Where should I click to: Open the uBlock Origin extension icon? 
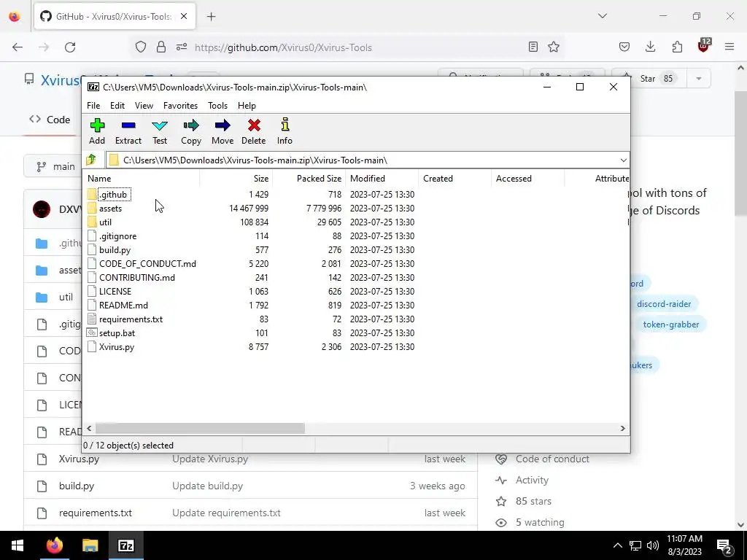[x=704, y=46]
